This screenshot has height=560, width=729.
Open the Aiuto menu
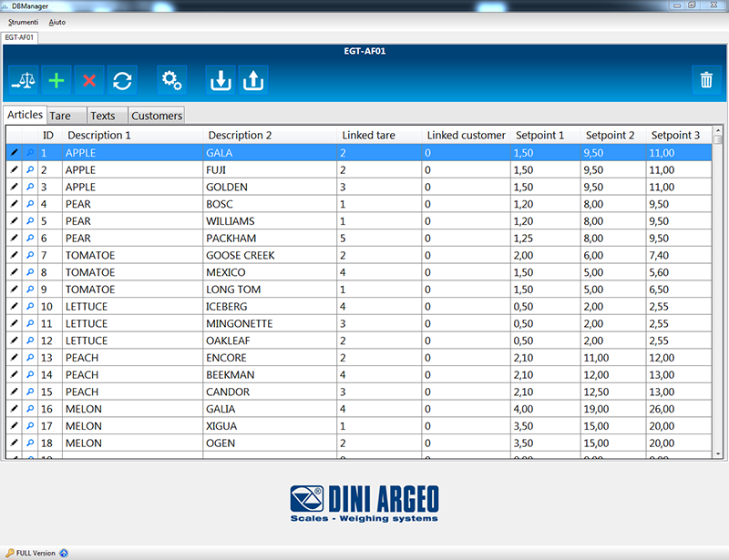(57, 21)
